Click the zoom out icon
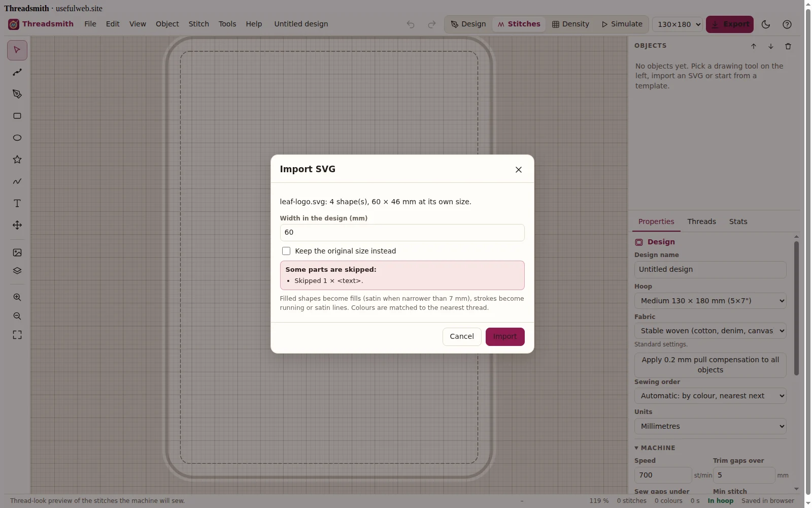This screenshot has height=508, width=812. click(x=17, y=316)
